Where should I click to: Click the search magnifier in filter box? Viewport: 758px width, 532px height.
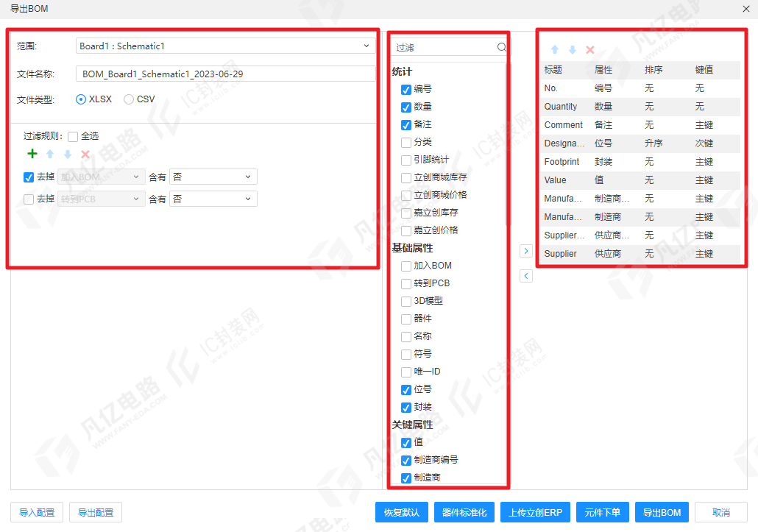point(502,47)
